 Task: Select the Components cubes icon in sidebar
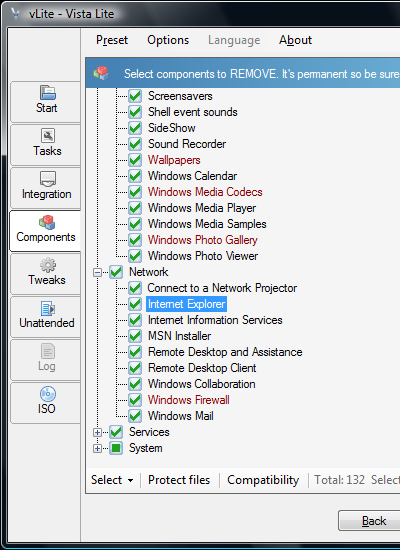pos(47,222)
